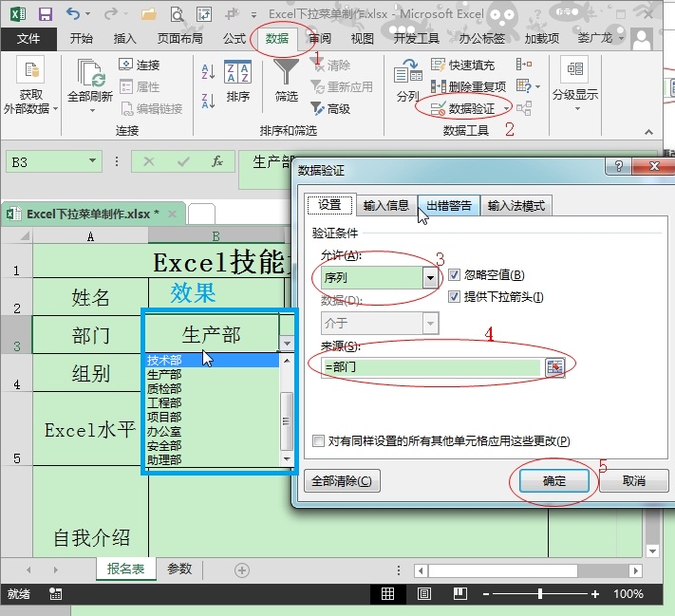Undo the last action
The width and height of the screenshot is (675, 616).
point(73,14)
